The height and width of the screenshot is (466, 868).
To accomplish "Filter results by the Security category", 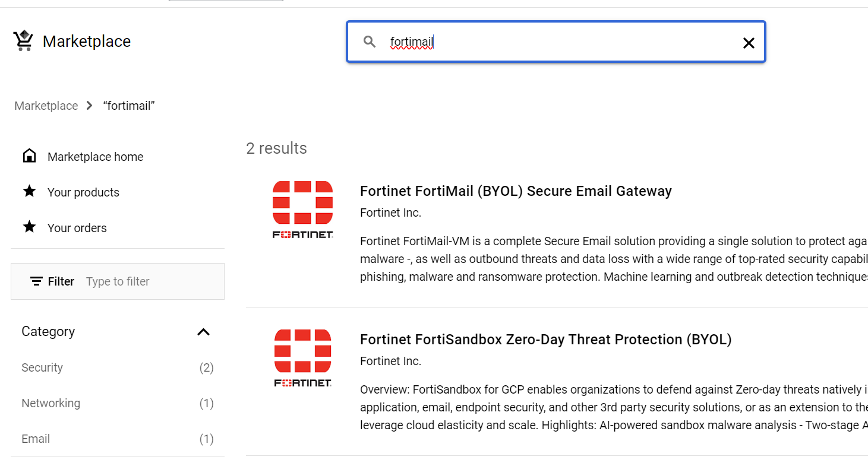I will pyautogui.click(x=42, y=367).
